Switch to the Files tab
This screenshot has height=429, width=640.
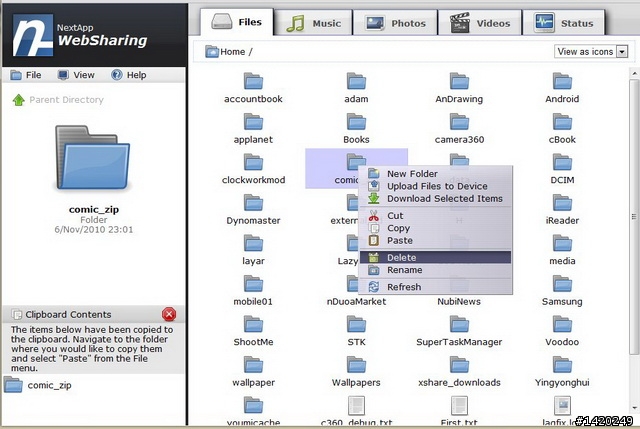tap(237, 22)
